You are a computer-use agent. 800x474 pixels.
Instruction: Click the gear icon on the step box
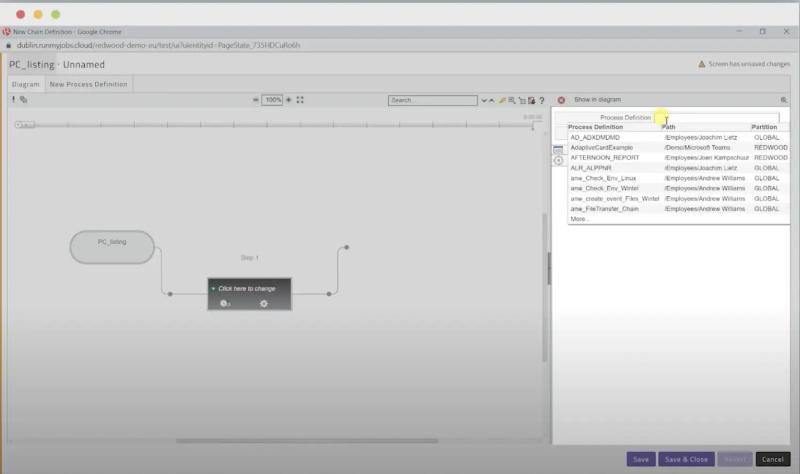(264, 303)
